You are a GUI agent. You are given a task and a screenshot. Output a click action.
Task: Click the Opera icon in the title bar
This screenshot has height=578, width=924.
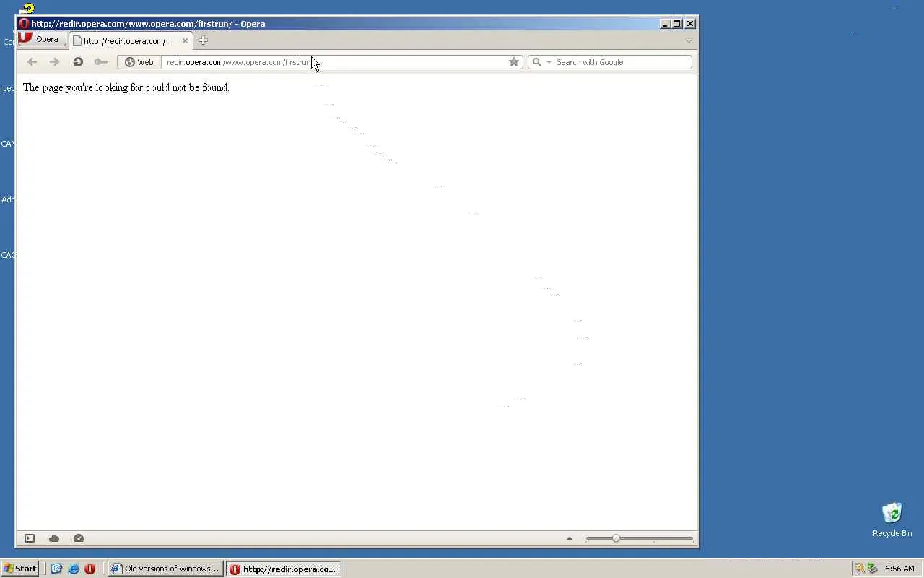24,24
